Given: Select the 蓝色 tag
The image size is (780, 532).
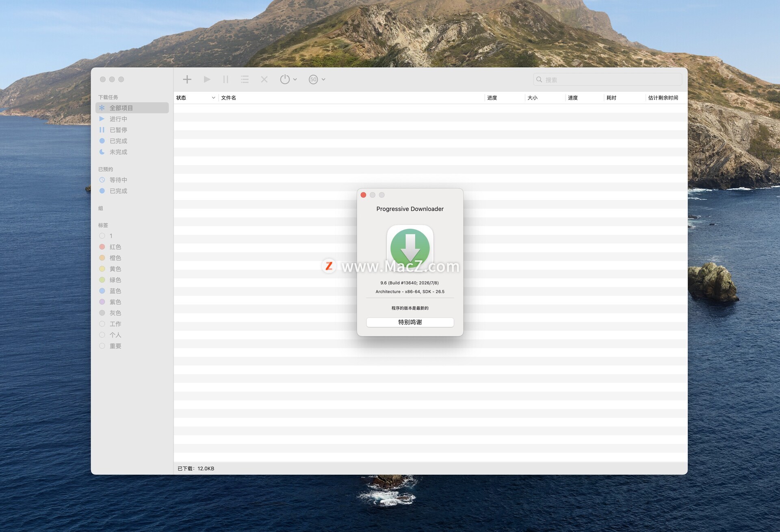Looking at the screenshot, I should [132, 291].
